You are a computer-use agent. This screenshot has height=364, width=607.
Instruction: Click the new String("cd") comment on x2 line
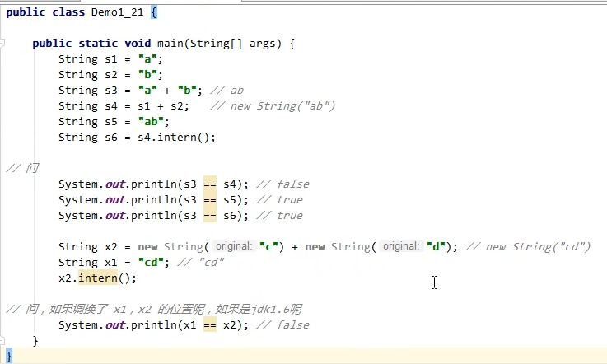tap(528, 247)
